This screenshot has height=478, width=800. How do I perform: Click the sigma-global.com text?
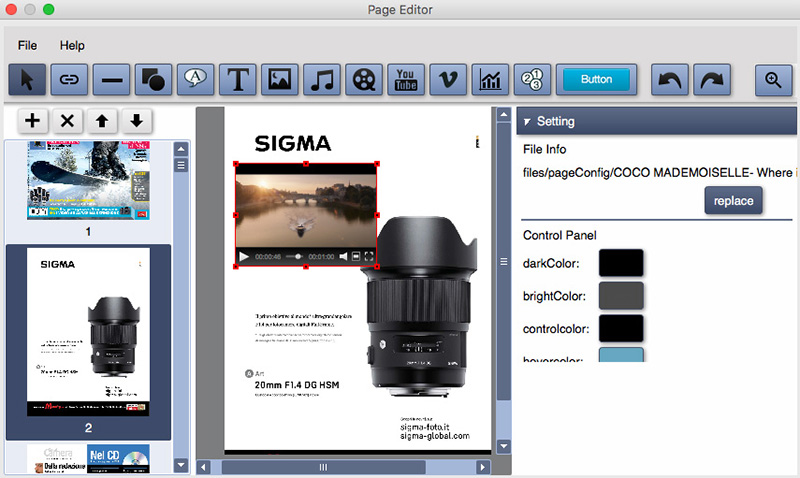(x=435, y=436)
